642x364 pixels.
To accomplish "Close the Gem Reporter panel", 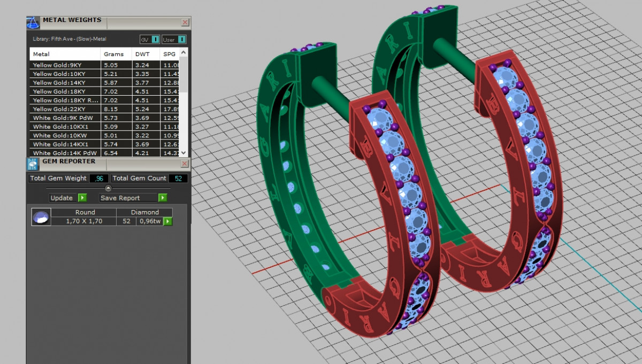I will 185,164.
